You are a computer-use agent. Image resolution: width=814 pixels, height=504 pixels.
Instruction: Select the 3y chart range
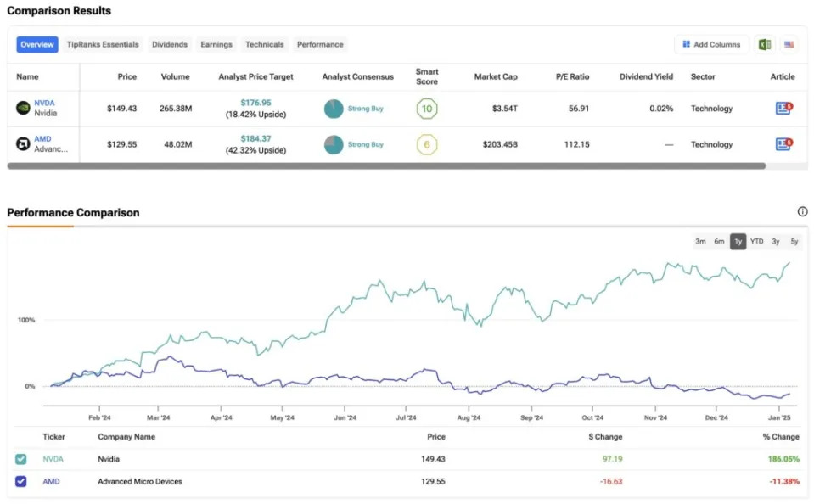tap(776, 241)
